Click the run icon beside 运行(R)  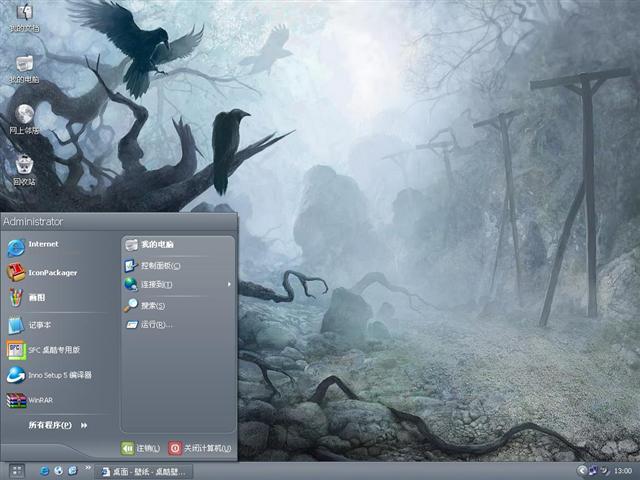pos(132,325)
